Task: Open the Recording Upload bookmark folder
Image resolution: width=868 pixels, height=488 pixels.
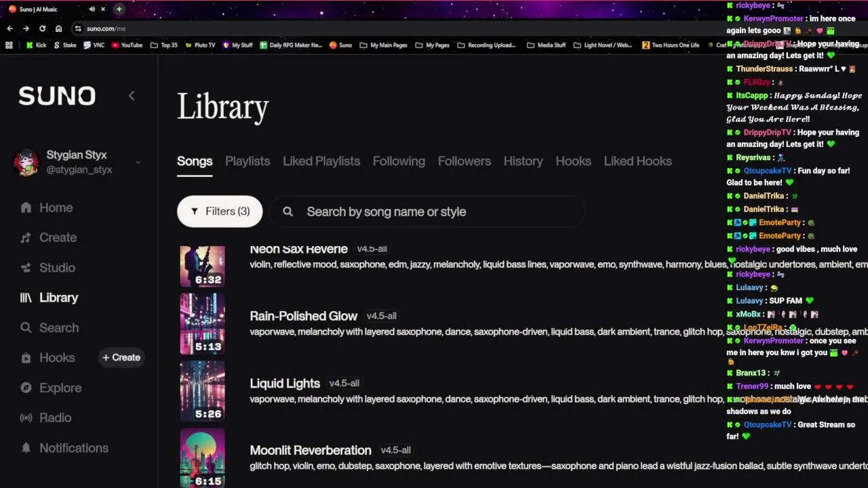Action: (x=486, y=45)
